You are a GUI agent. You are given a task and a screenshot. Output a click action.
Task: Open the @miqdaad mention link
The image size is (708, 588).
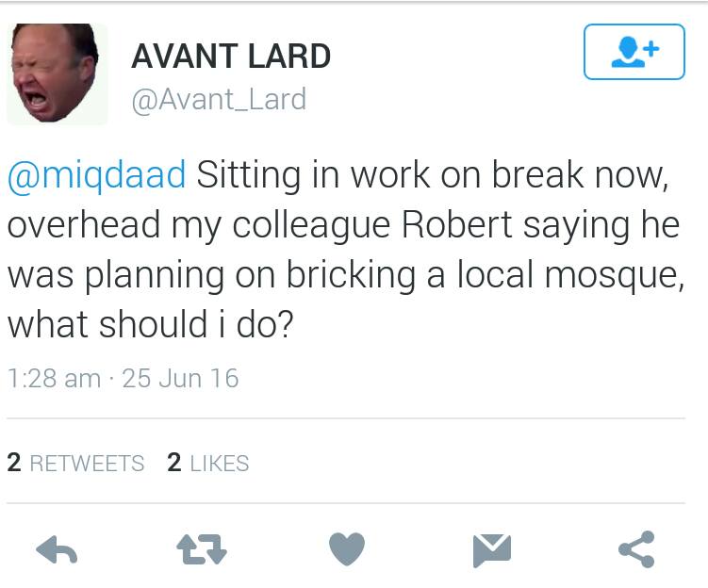97,176
